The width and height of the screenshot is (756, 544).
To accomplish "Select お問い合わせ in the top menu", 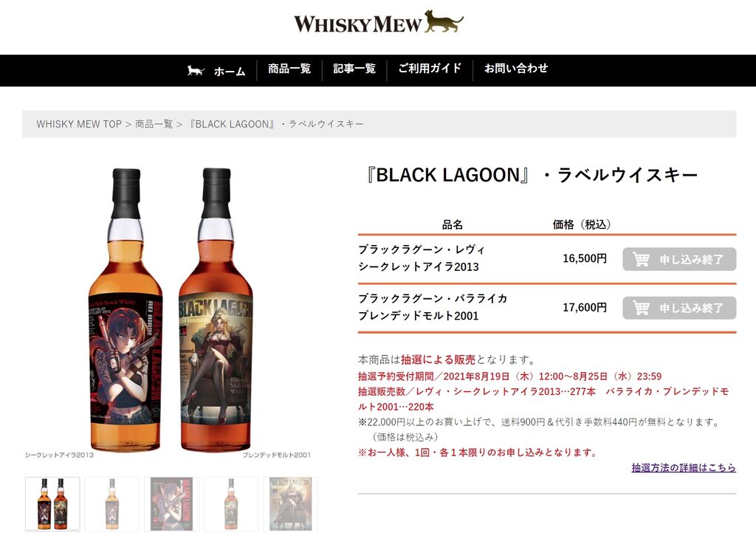I will [516, 69].
